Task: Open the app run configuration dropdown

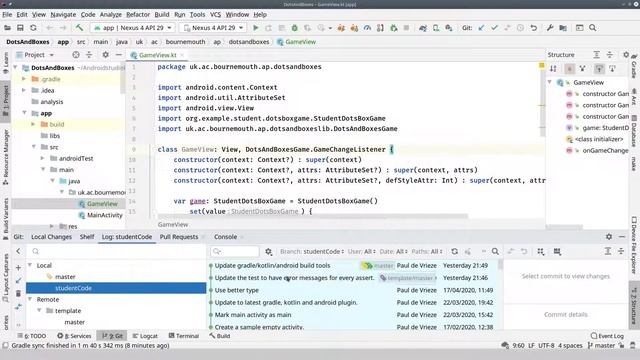Action: point(133,28)
